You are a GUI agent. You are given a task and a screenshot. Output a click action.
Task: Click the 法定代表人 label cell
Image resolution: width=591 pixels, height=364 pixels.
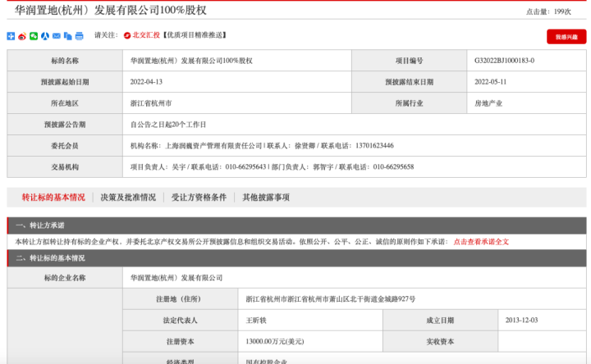[180, 321]
